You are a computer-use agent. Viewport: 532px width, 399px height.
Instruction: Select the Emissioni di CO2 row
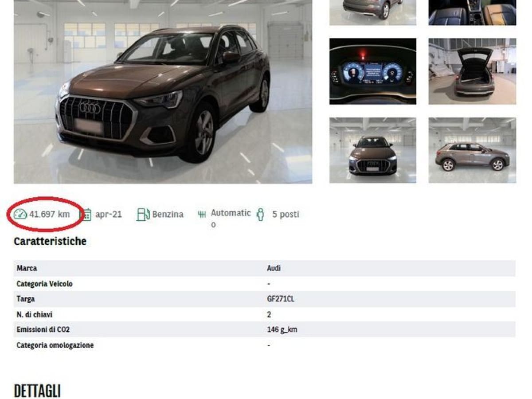264,329
